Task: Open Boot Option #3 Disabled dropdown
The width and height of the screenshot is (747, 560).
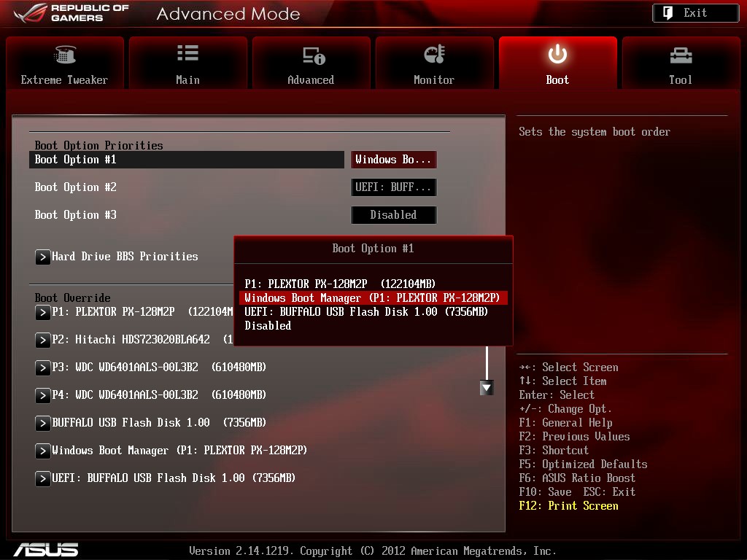Action: tap(393, 215)
